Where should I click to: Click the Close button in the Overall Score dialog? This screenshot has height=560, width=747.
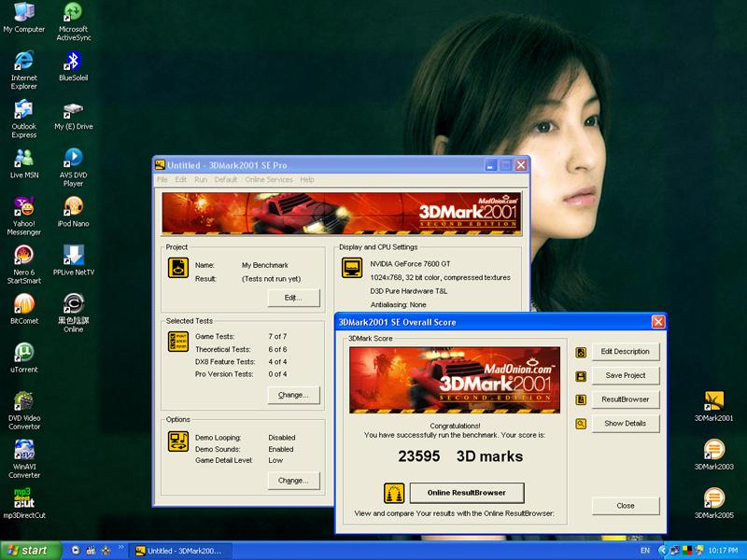pyautogui.click(x=626, y=506)
